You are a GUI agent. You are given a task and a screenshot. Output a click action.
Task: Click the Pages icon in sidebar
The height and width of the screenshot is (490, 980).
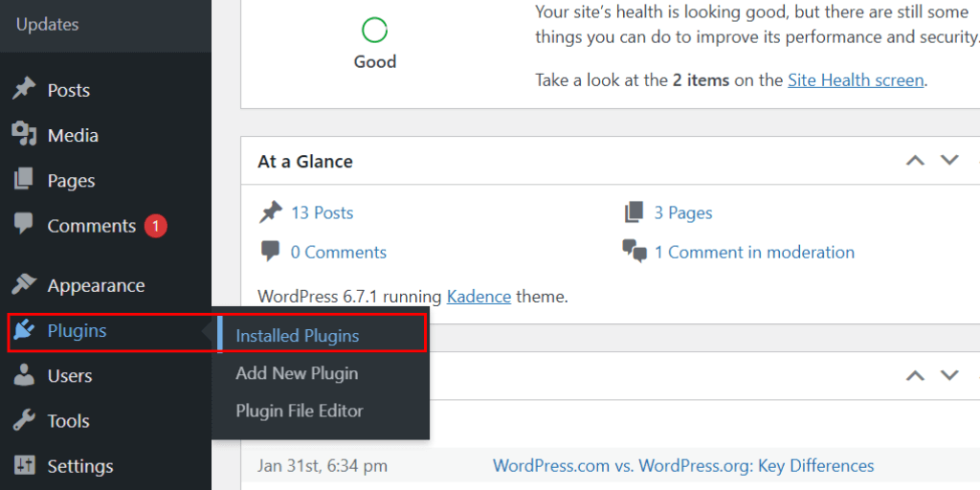(24, 180)
